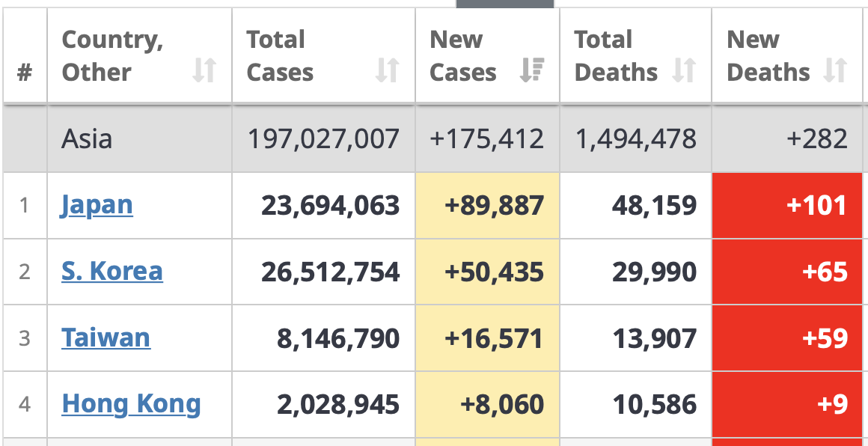
Task: Click S. Korea's +50,435 new cases cell
Action: tap(488, 271)
